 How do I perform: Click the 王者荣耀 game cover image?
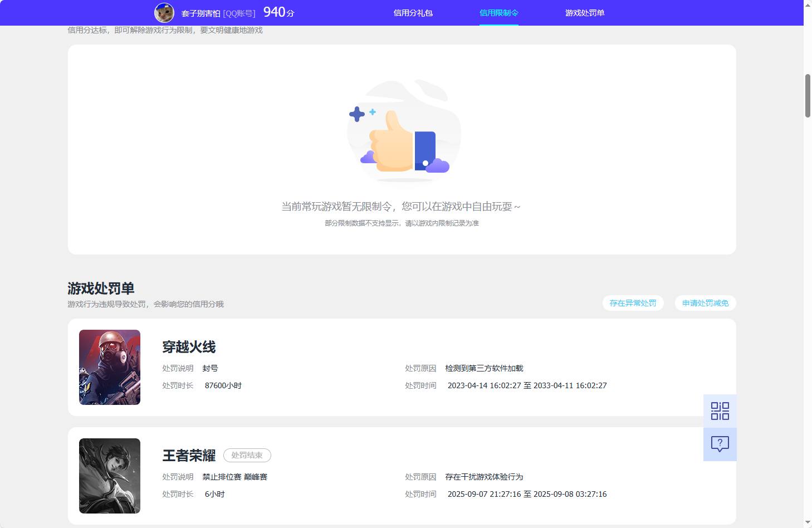coord(109,476)
